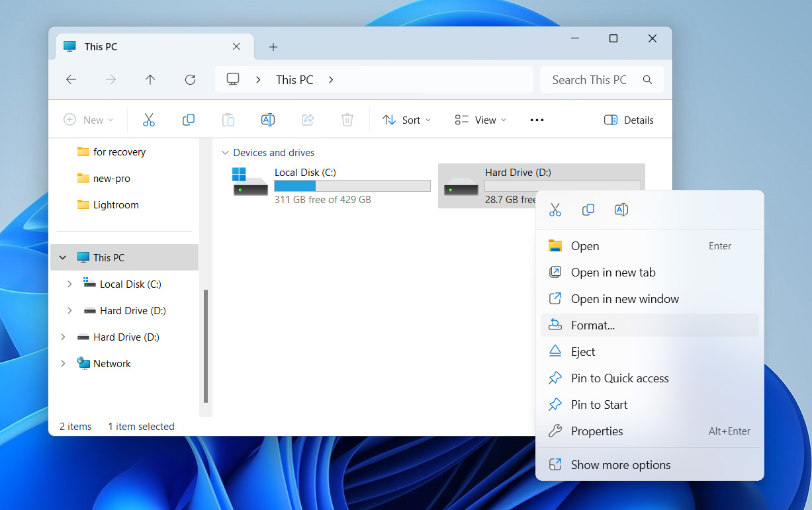Click the Cut icon in the context menu
812x510 pixels.
coord(555,210)
